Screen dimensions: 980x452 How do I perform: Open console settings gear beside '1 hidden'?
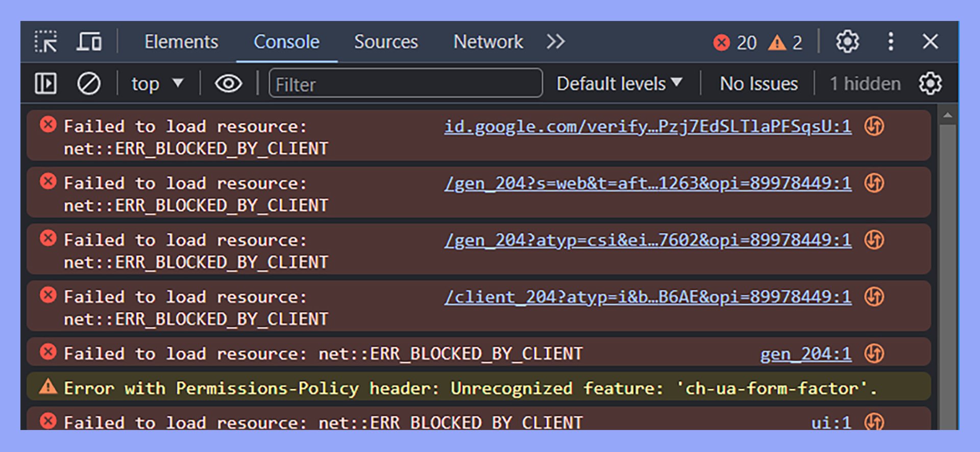(x=930, y=84)
